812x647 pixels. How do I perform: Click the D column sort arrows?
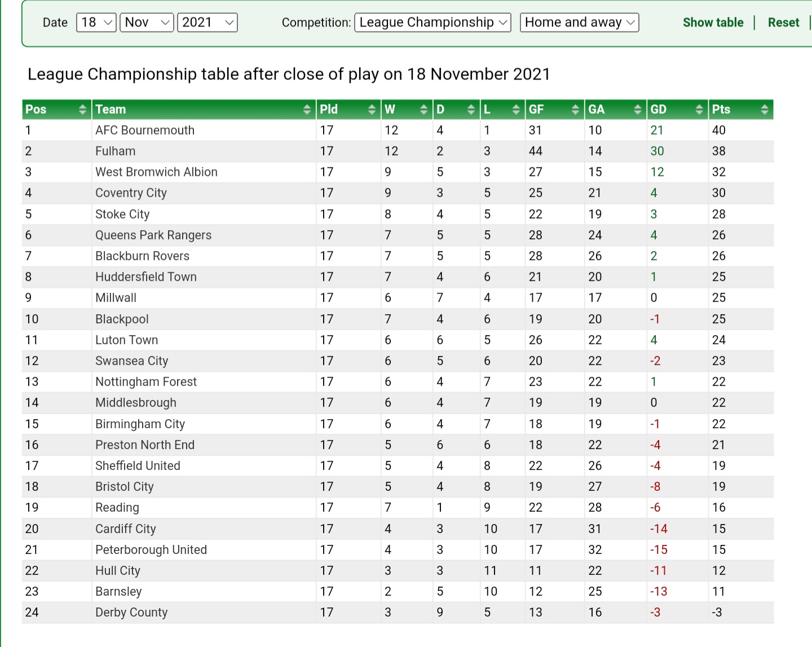[x=471, y=109]
